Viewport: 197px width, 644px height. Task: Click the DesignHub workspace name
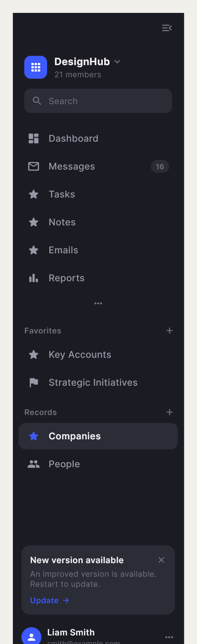click(x=82, y=62)
